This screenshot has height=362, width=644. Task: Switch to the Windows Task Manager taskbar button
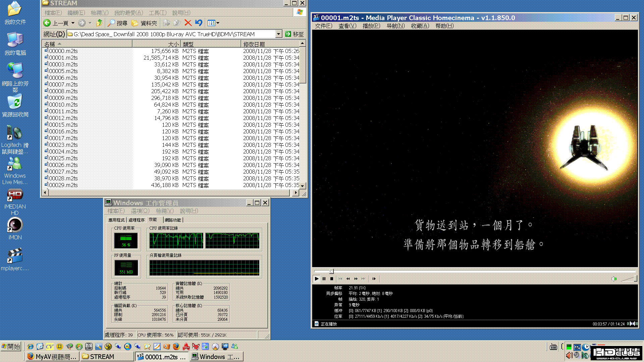tap(216, 357)
